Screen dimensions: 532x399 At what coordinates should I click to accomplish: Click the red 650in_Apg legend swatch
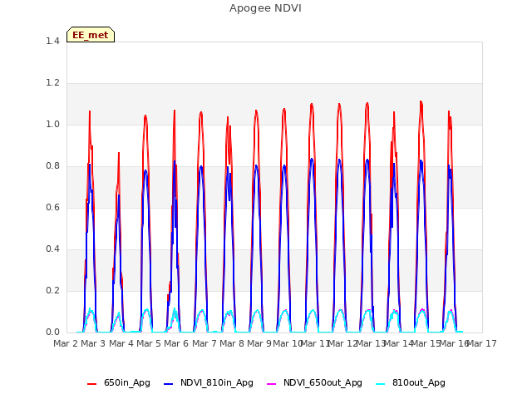91,384
